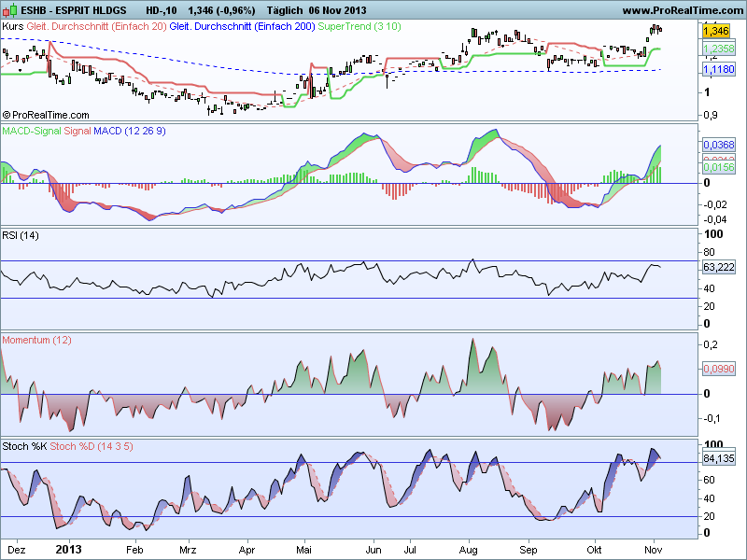Select the Kurs legend label
747x560 pixels.
point(13,26)
